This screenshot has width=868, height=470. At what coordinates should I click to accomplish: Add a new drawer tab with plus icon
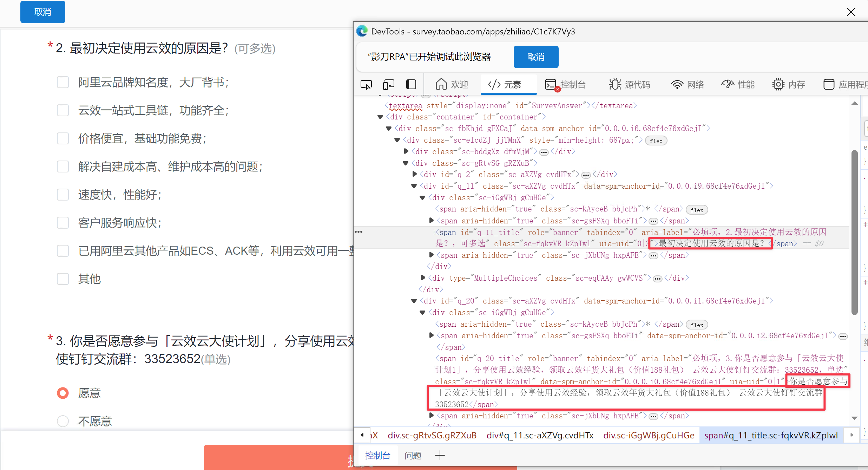440,456
